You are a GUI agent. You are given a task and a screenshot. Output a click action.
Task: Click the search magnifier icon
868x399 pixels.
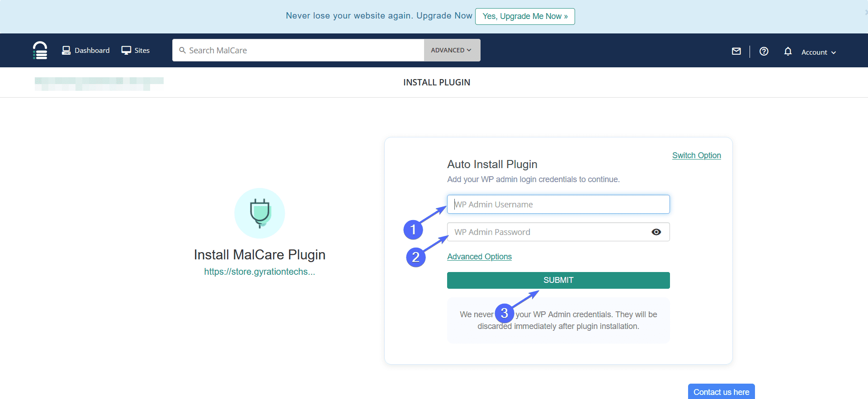183,50
